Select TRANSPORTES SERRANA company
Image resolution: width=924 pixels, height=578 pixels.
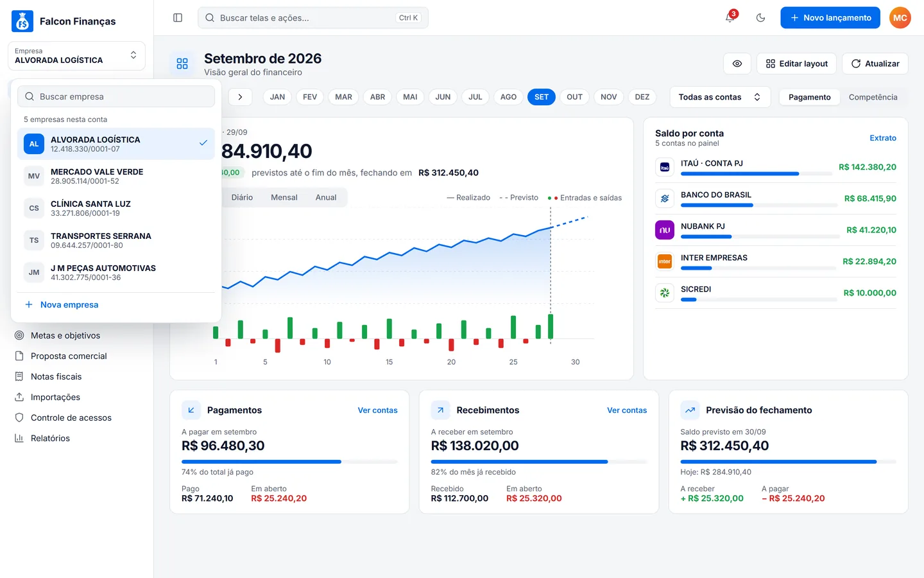pyautogui.click(x=116, y=240)
